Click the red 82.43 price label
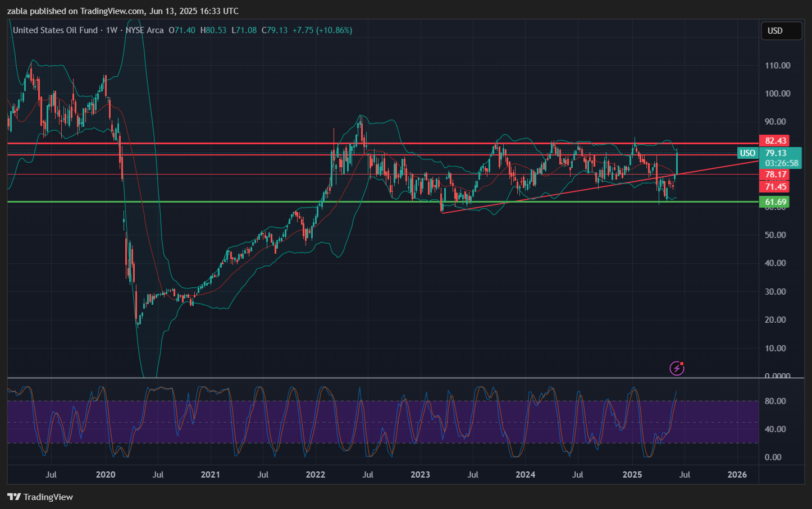The width and height of the screenshot is (812, 509). coord(775,140)
